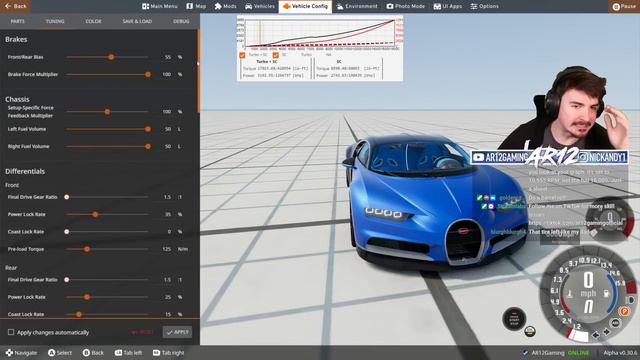Click the Force Feedback Multiplier slider handle
The height and width of the screenshot is (360, 640).
(107, 111)
